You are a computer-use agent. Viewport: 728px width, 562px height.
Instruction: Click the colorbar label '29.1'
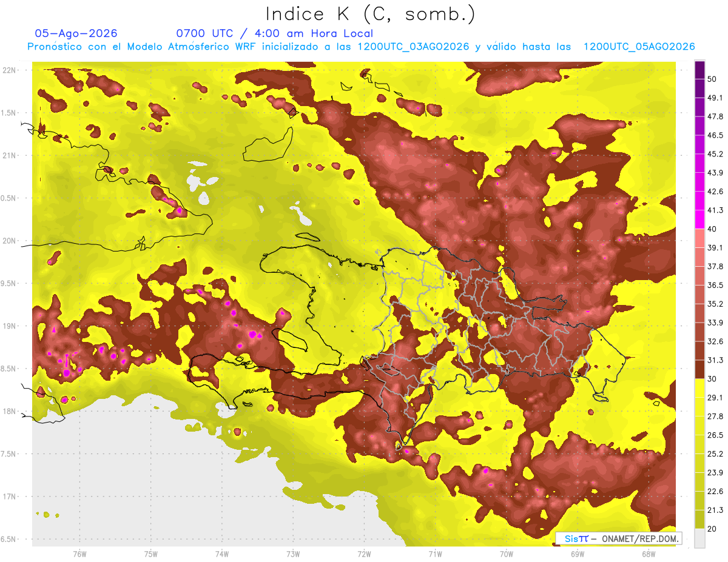715,397
